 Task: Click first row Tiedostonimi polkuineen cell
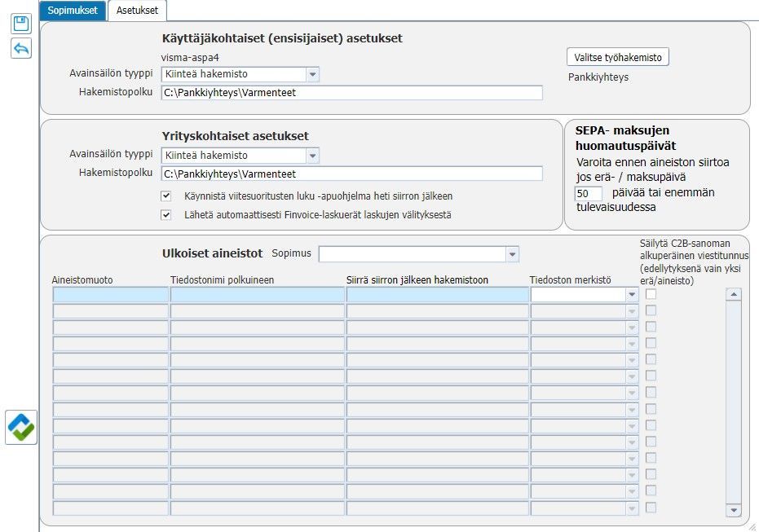tap(257, 295)
